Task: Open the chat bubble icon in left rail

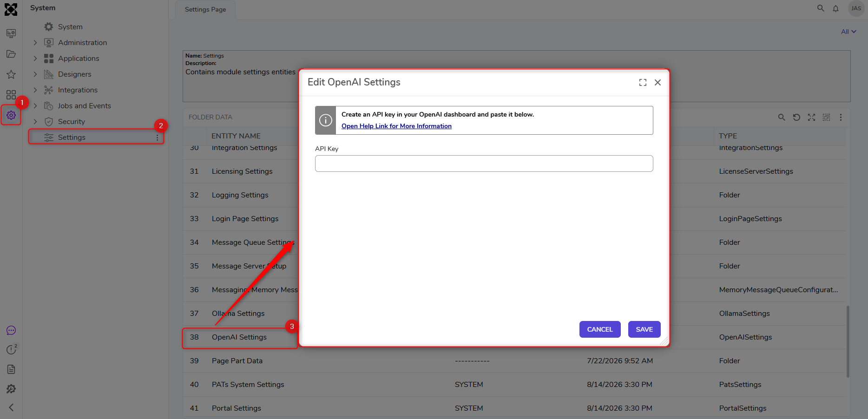Action: [x=11, y=330]
